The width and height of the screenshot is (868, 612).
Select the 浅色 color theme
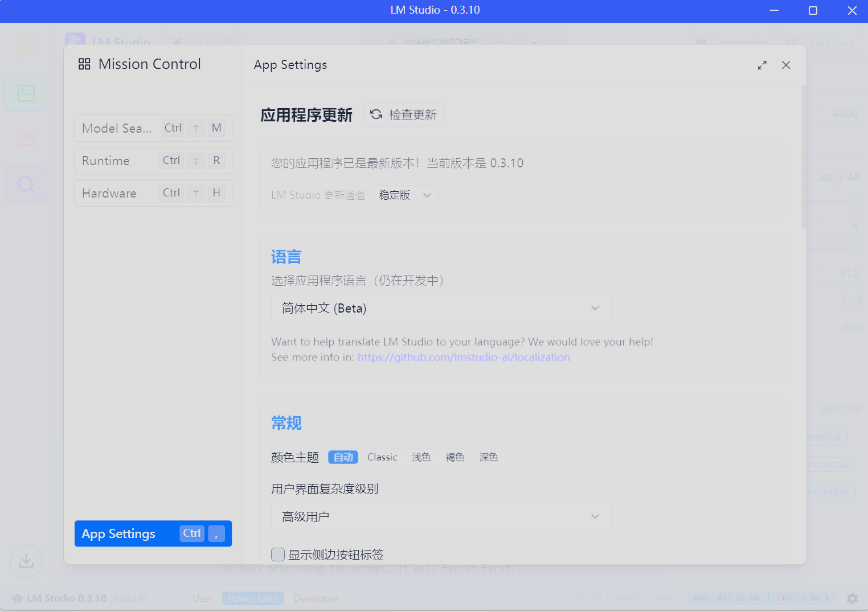click(421, 457)
